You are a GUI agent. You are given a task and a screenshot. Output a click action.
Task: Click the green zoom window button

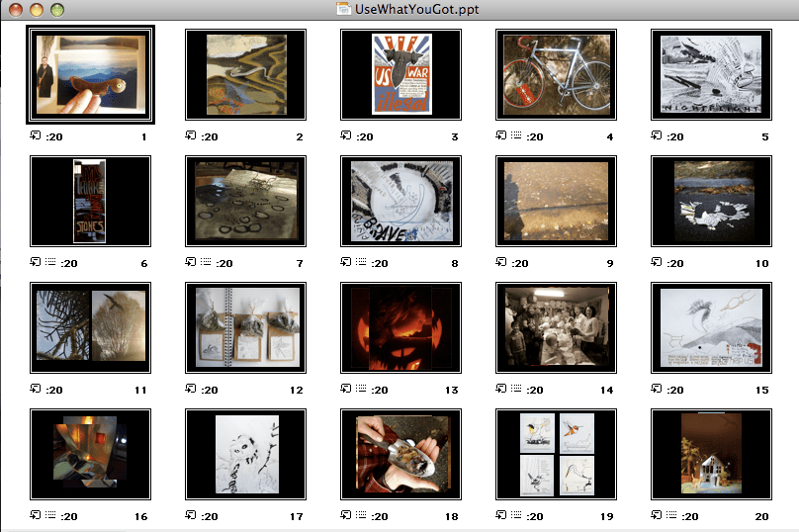pos(57,10)
